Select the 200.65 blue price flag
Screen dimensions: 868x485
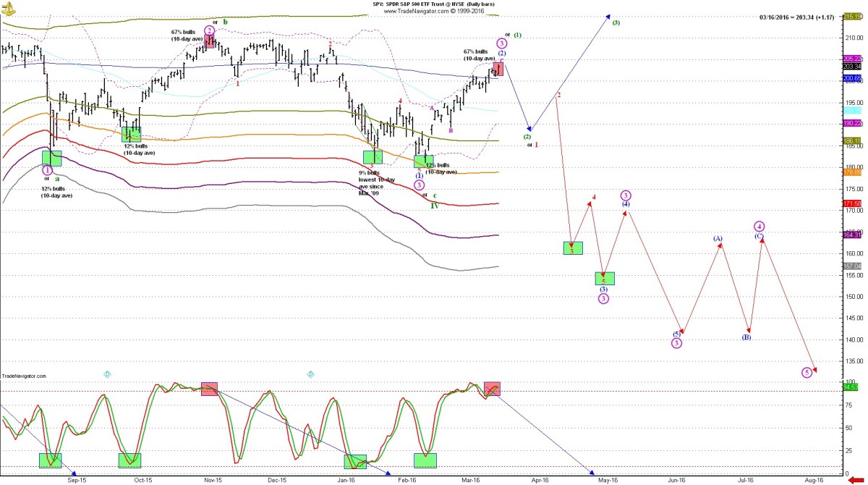852,77
